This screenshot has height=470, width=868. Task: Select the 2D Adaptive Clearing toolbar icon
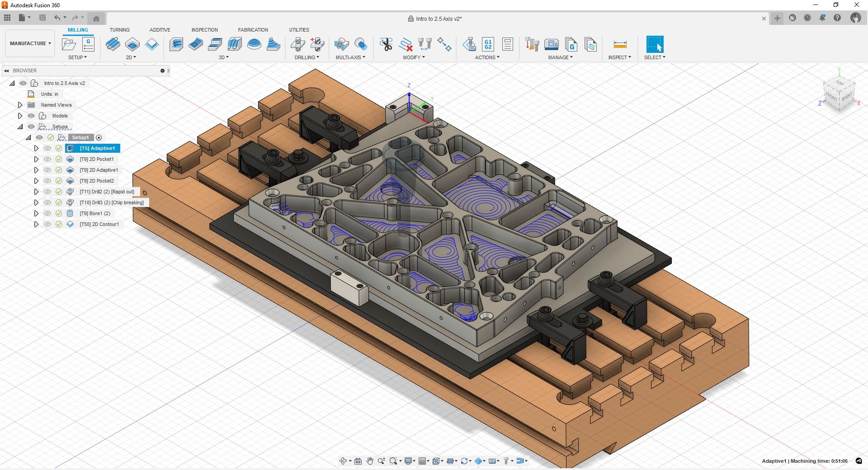[113, 44]
